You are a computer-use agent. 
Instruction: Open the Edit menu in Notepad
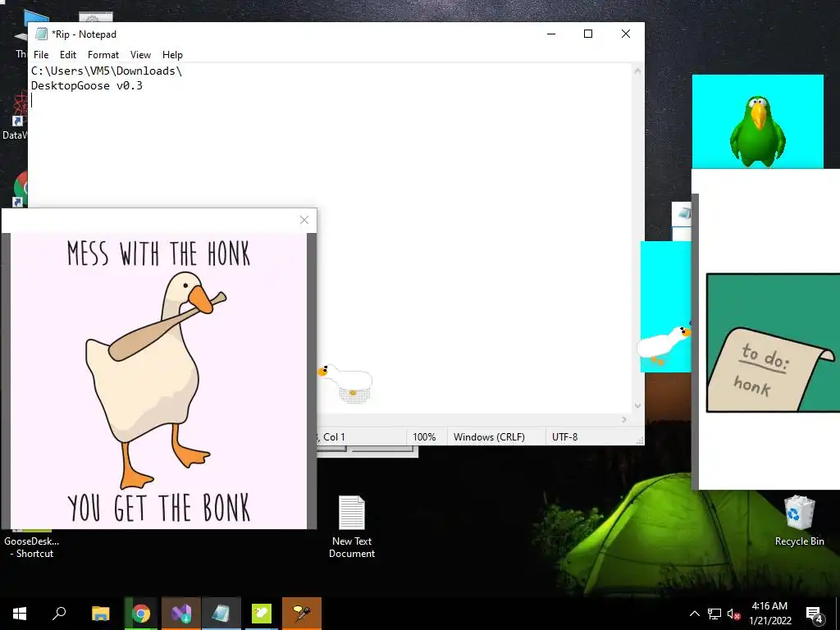(67, 55)
